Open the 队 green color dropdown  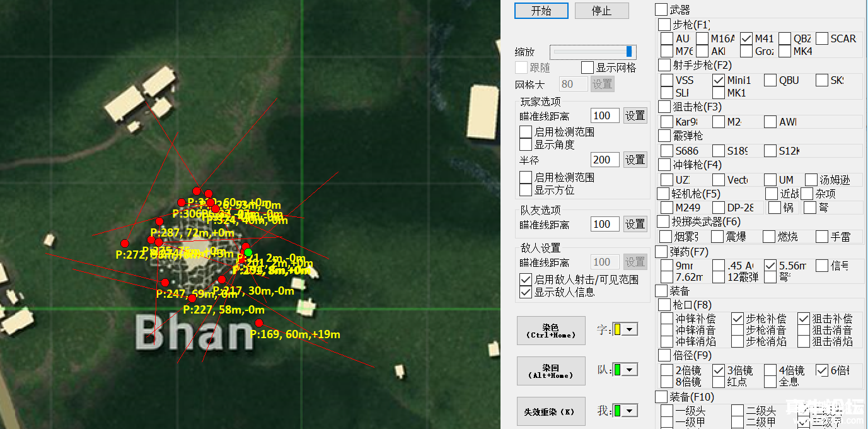coord(626,369)
